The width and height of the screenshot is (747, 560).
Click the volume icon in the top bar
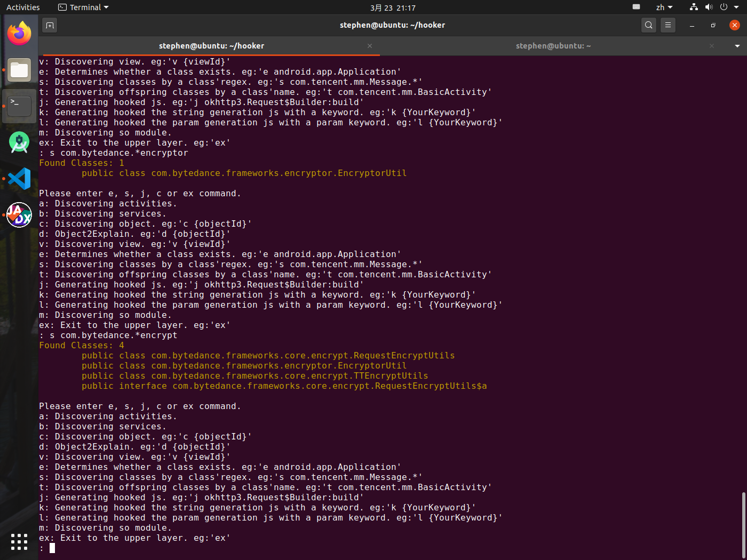pos(709,7)
